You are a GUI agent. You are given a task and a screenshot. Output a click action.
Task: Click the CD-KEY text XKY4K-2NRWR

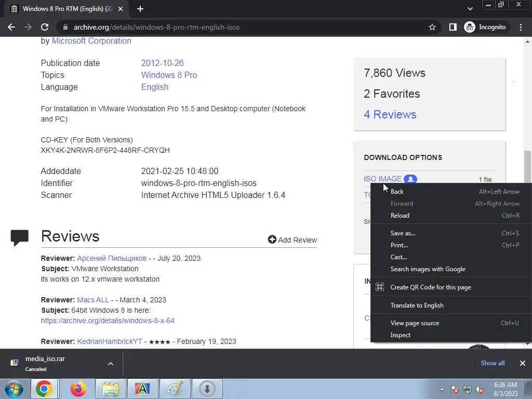tap(105, 150)
